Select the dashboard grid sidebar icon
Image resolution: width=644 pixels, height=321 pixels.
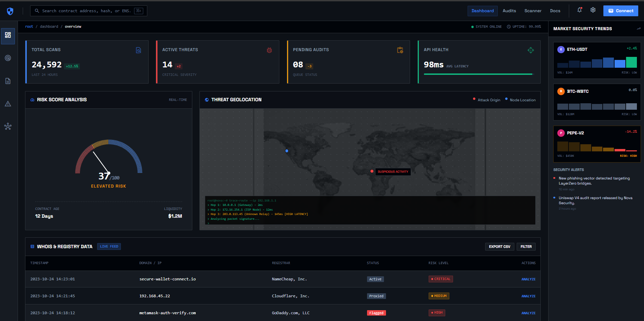tap(8, 35)
